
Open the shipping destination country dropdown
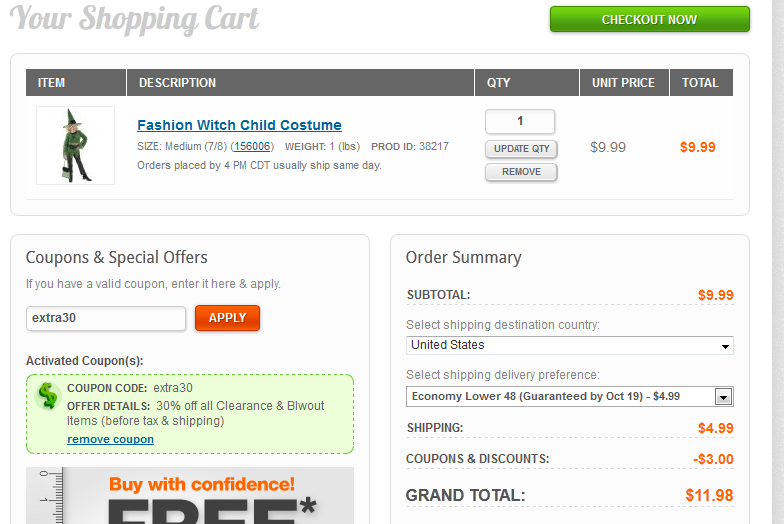tap(570, 345)
